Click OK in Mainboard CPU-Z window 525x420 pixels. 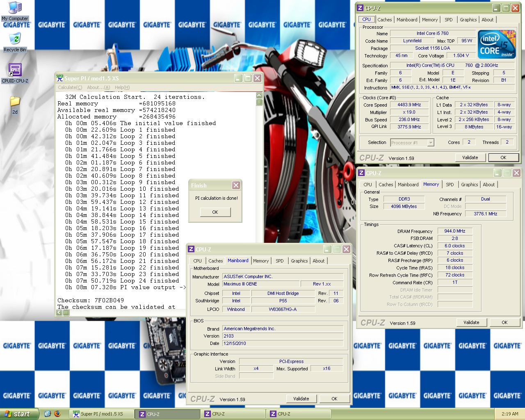(x=334, y=399)
